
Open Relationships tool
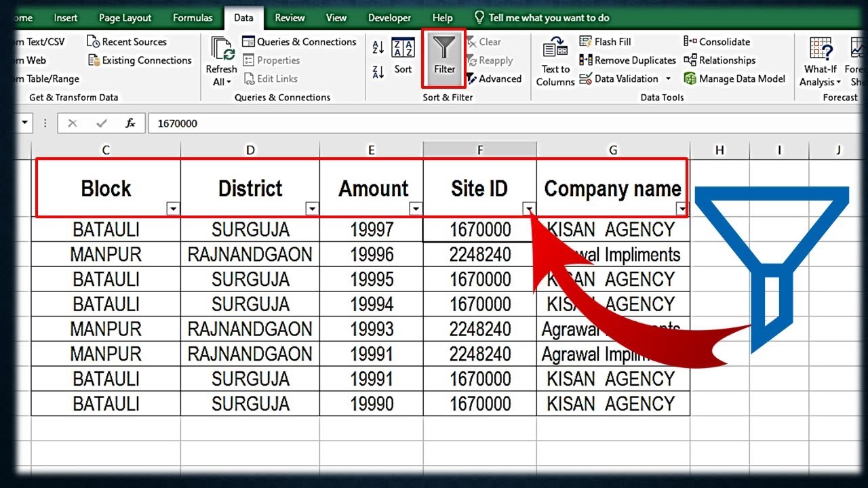(719, 60)
